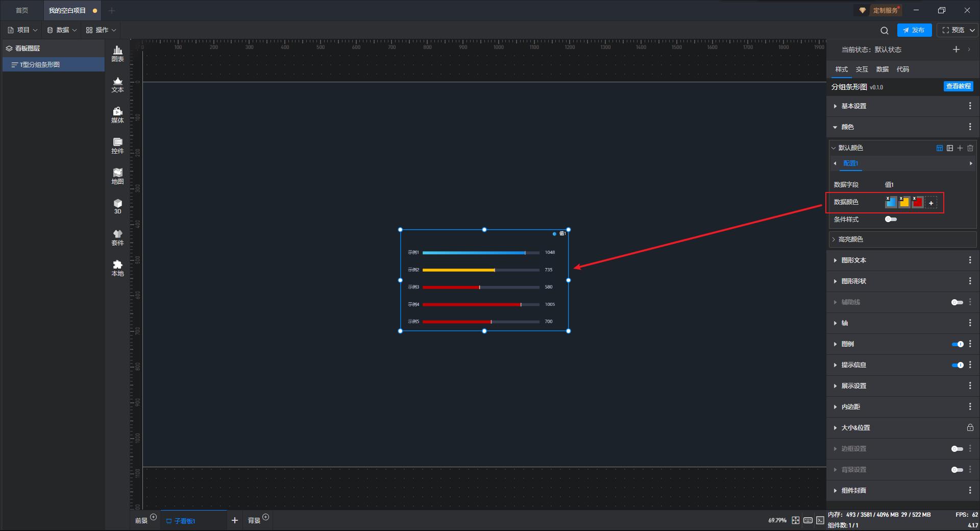The image size is (980, 531).
Task: Select the T型分组条形图 layer
Action: tap(54, 64)
